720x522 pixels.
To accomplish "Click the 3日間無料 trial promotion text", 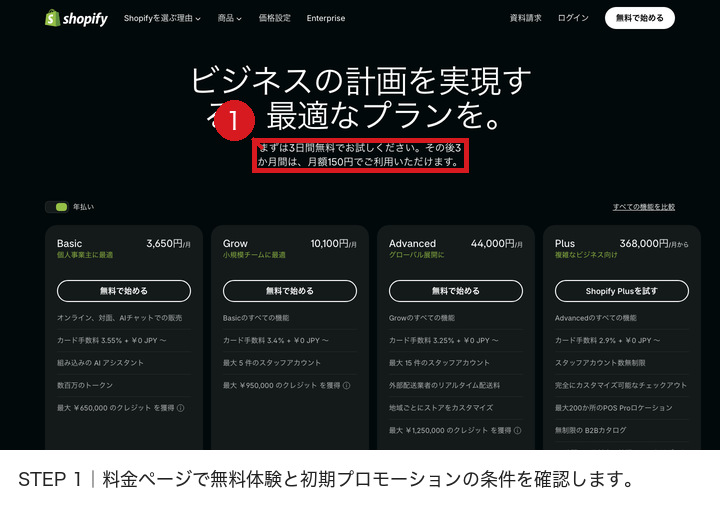I will (359, 155).
